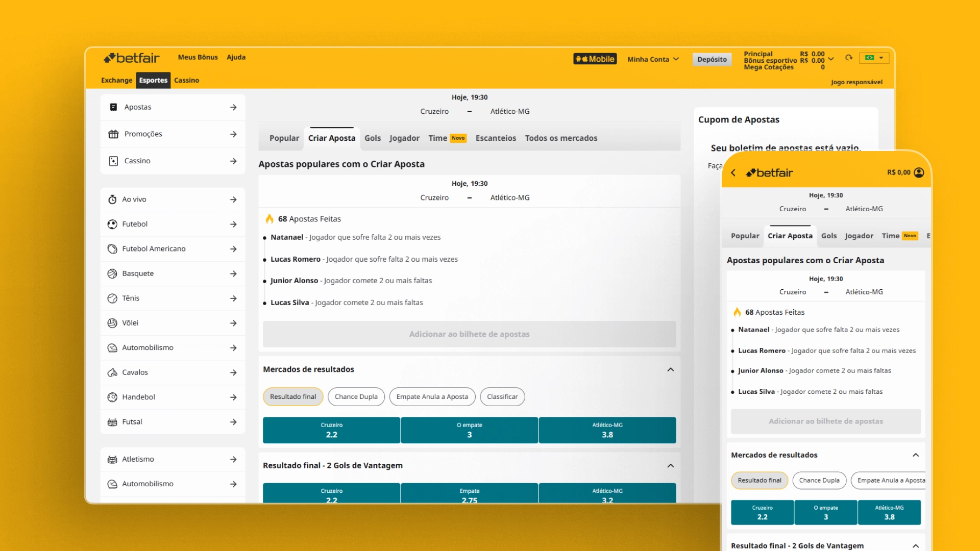Click the mobile back arrow icon
This screenshot has height=551, width=980.
(x=733, y=172)
